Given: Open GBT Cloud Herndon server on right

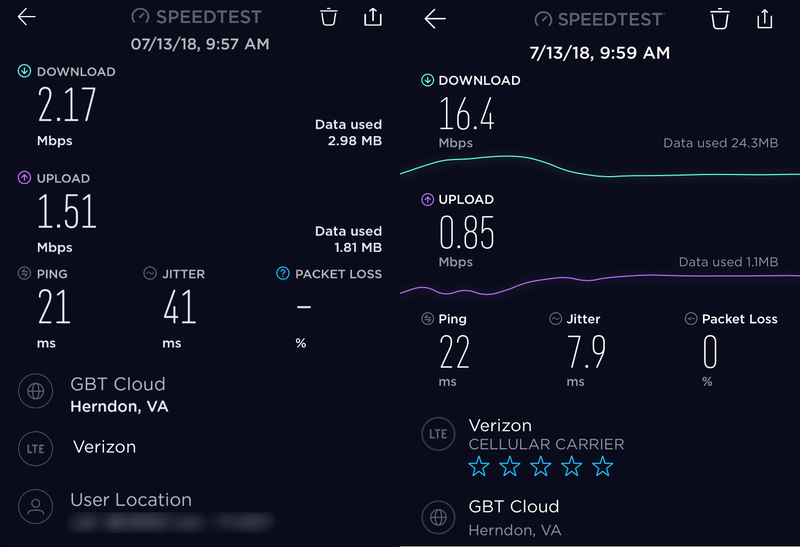Looking at the screenshot, I should (x=514, y=517).
